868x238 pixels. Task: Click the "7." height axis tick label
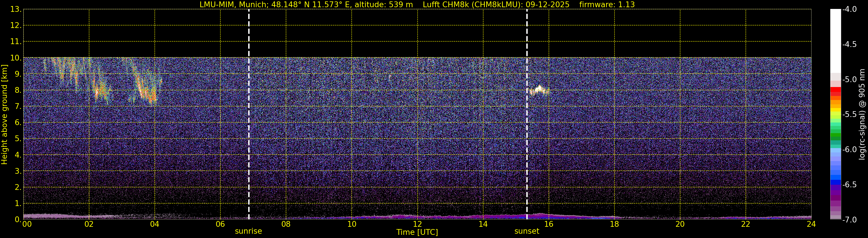click(x=18, y=107)
